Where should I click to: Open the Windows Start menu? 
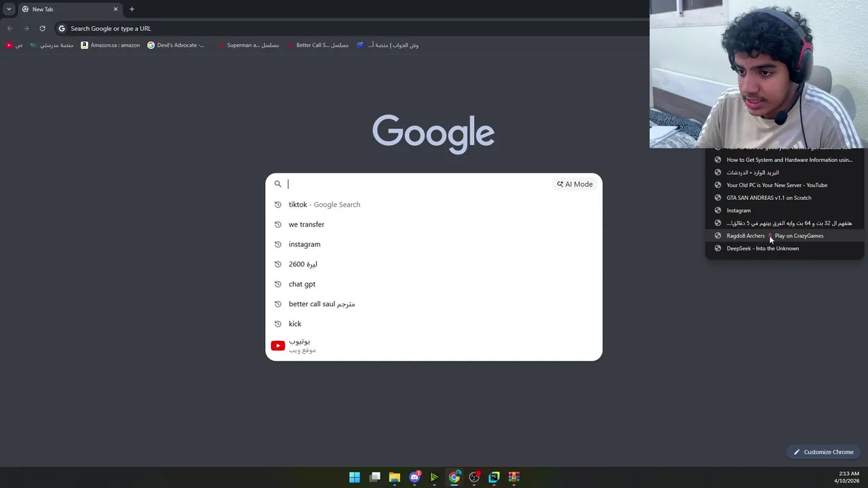[x=355, y=477]
